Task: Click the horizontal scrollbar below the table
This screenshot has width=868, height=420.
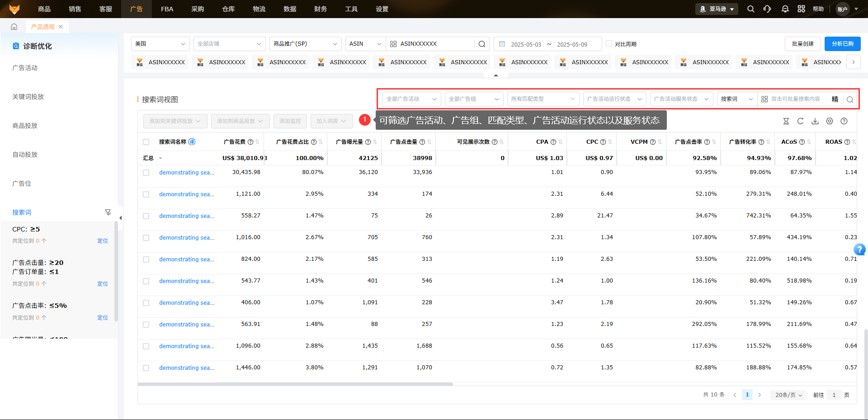Action: [295, 384]
